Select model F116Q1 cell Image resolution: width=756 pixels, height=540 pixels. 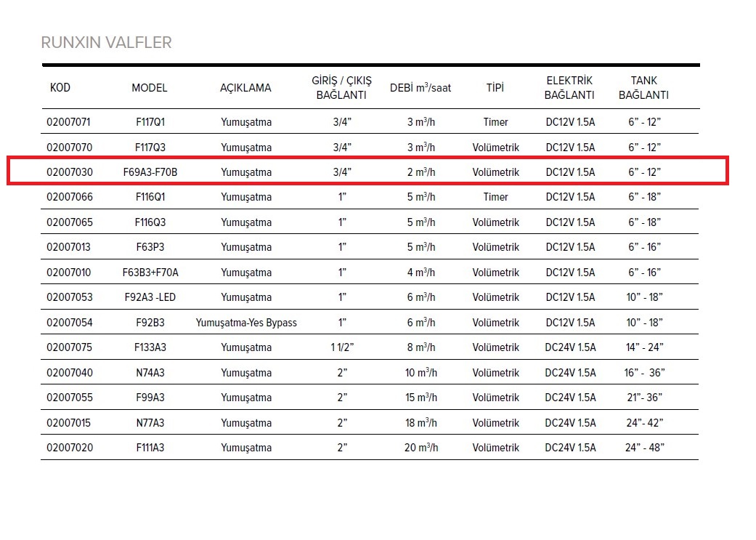(150, 197)
